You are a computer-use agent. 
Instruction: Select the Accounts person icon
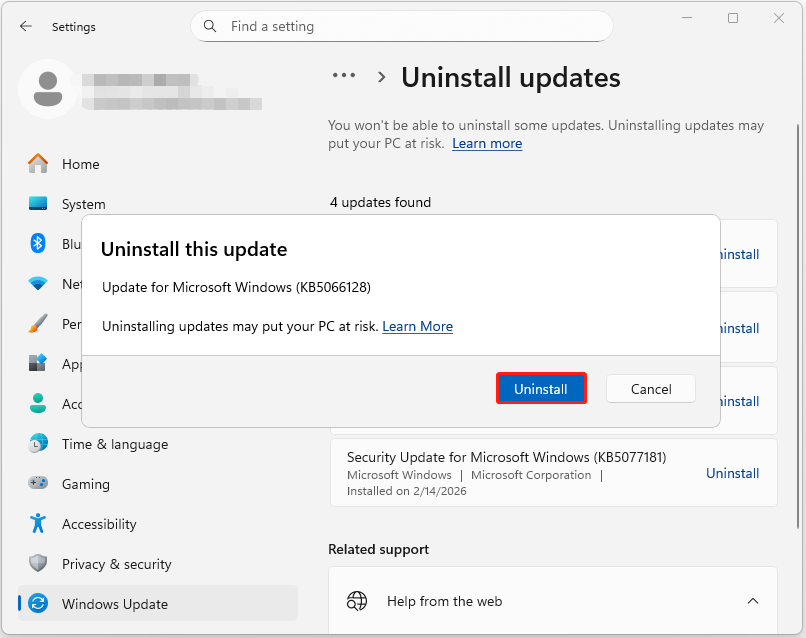39,403
